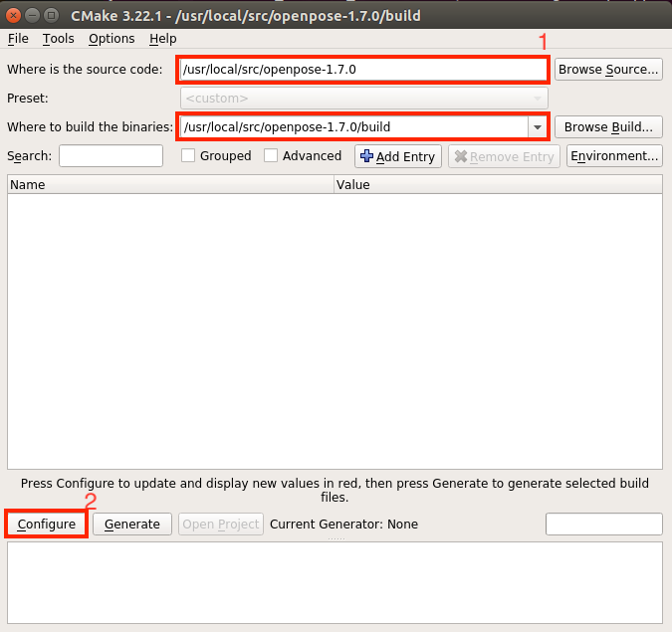Close the CMake window
The width and height of the screenshot is (672, 632).
13,15
